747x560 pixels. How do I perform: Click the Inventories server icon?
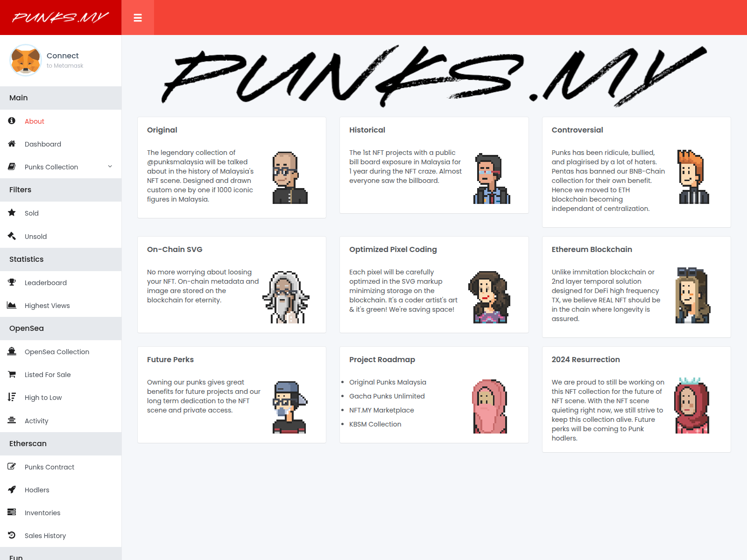click(x=12, y=512)
